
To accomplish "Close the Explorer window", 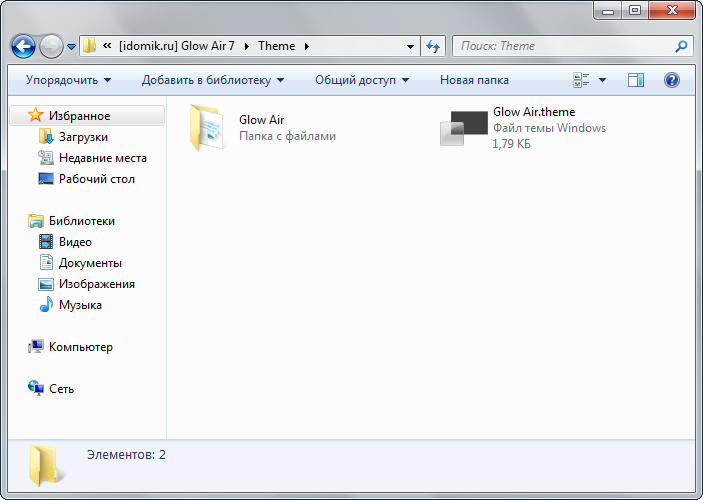I will 672,10.
